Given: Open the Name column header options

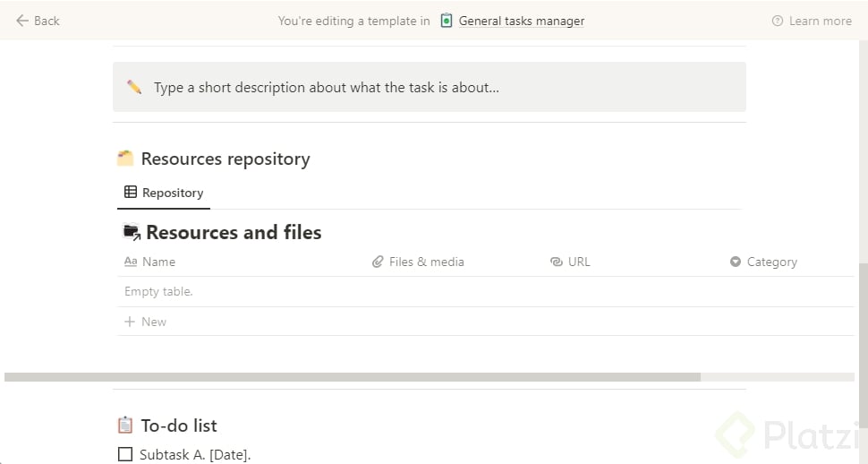Looking at the screenshot, I should [x=158, y=262].
